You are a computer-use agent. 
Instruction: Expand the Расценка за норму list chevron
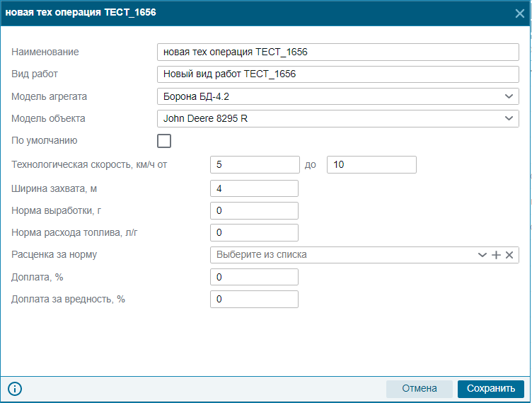point(482,255)
